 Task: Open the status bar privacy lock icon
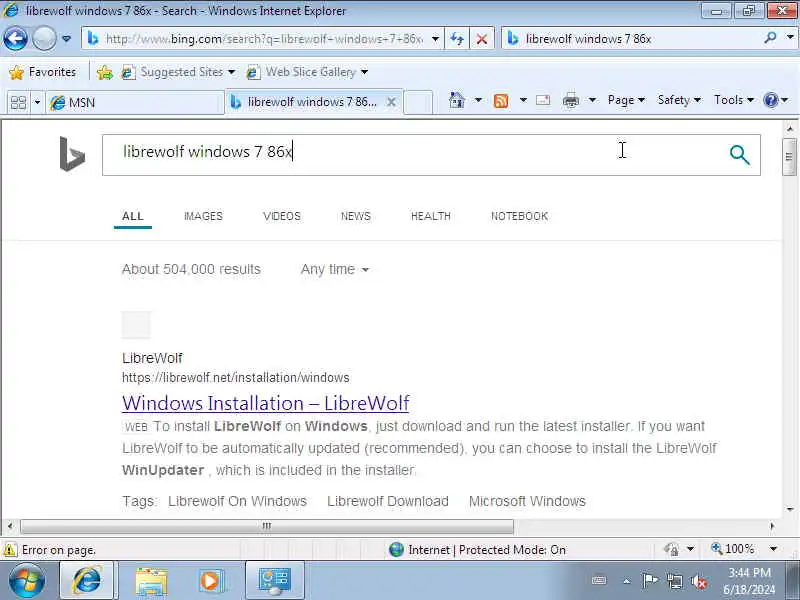(x=671, y=549)
